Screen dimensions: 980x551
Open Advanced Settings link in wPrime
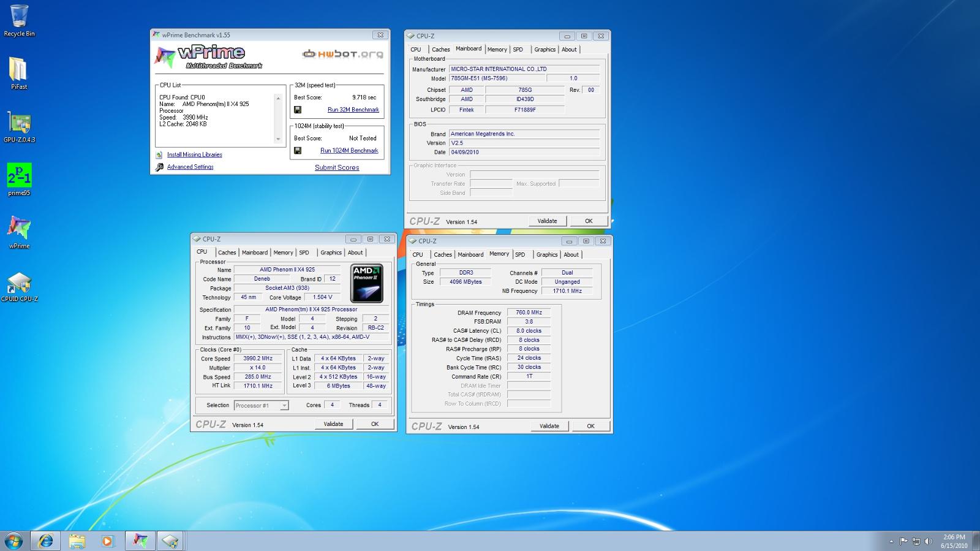click(x=190, y=167)
